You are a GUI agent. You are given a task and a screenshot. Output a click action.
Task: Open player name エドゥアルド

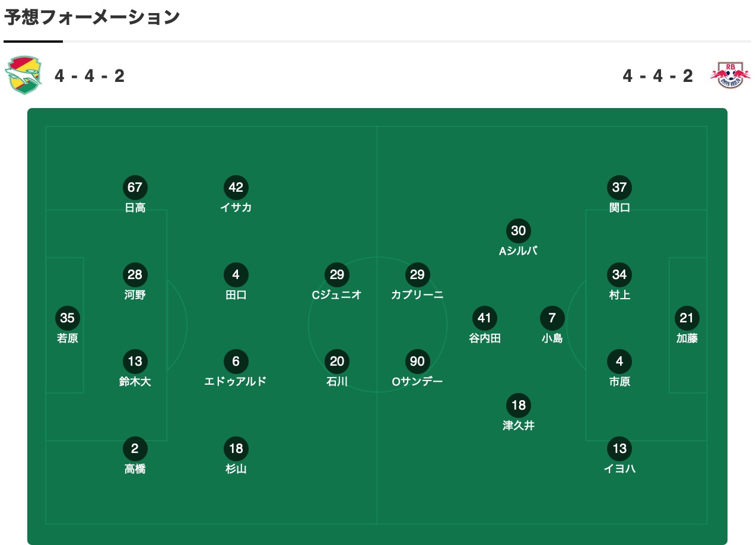pos(236,382)
